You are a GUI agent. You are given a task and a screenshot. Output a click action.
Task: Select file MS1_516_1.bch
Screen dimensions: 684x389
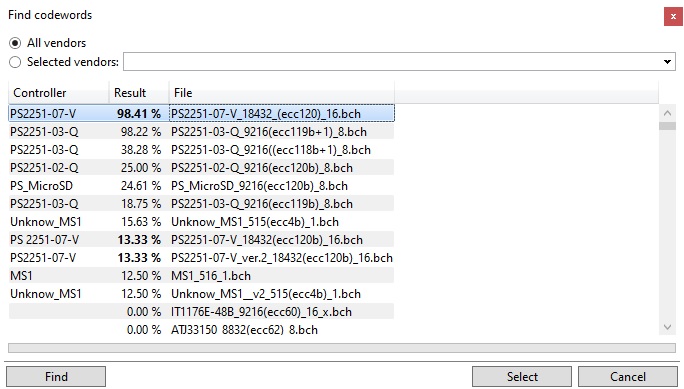pos(211,276)
